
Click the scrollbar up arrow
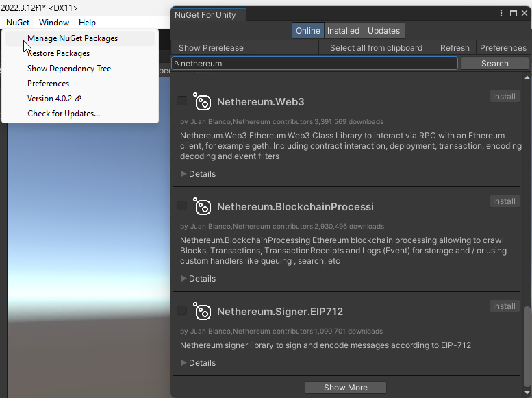[x=527, y=78]
